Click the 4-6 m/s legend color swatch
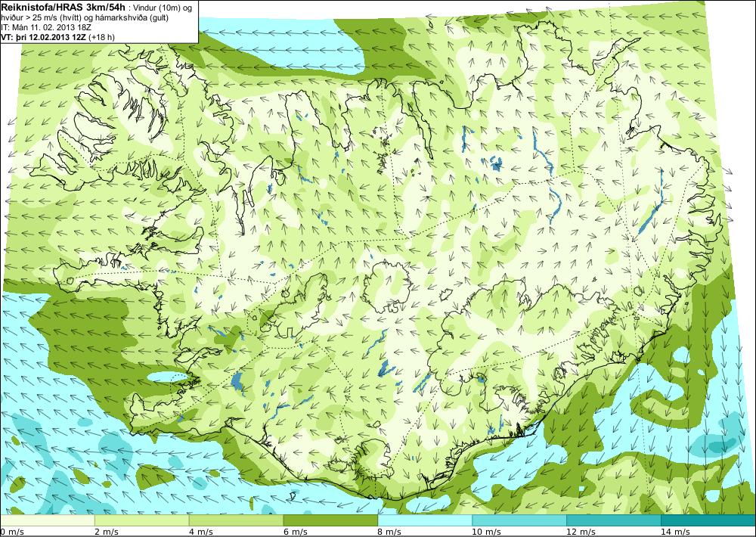This screenshot has width=756, height=537. point(236,520)
